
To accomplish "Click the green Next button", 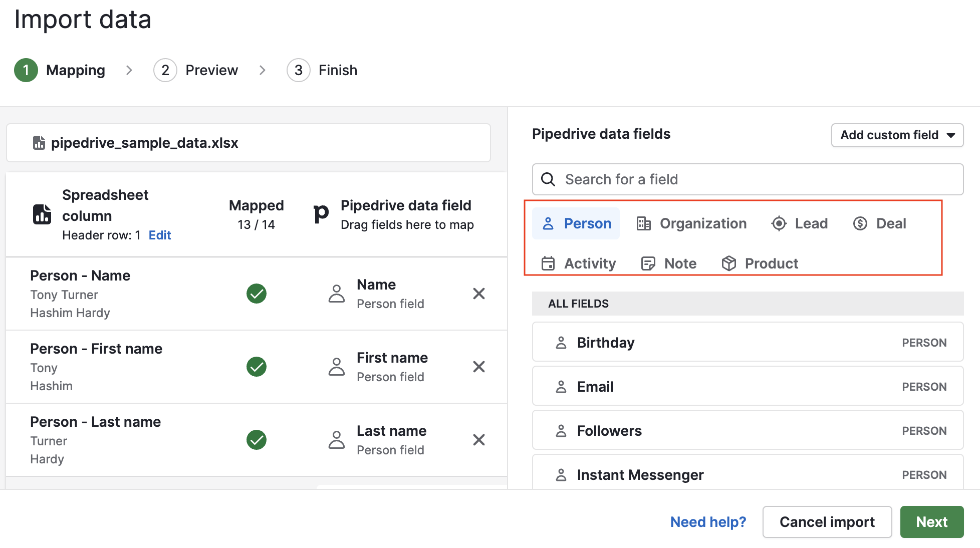I will 932,522.
